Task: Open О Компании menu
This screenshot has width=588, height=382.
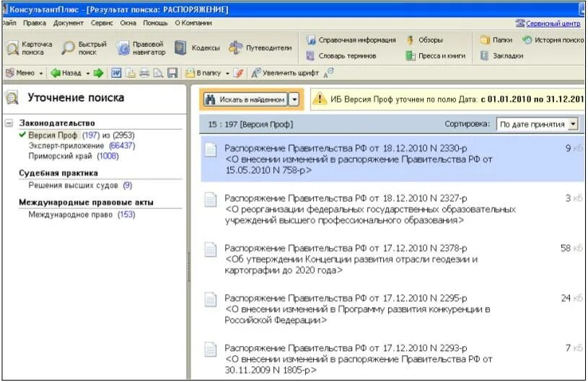Action: coord(193,23)
